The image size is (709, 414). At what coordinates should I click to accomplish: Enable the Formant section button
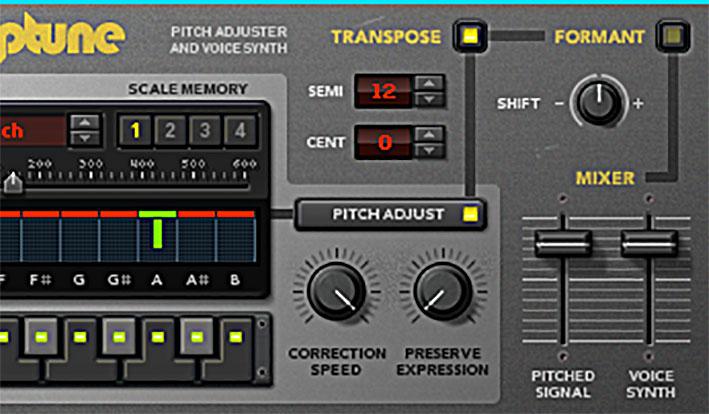pyautogui.click(x=673, y=36)
